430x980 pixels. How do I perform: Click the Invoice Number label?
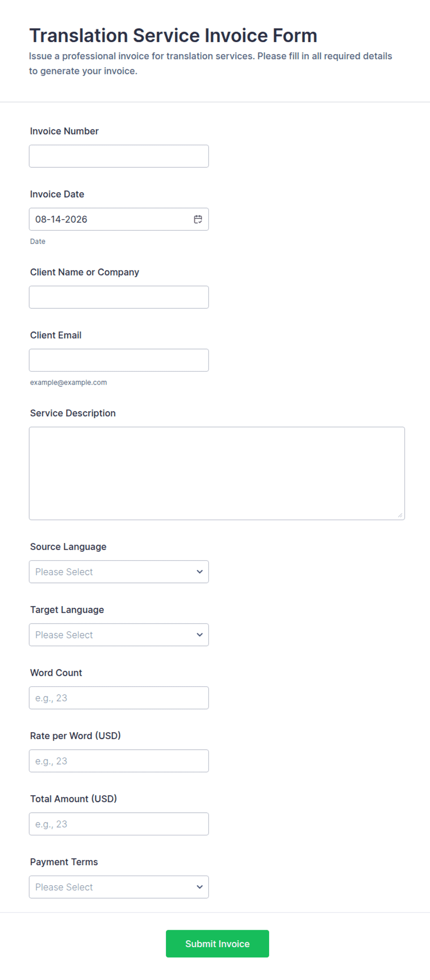(x=64, y=131)
